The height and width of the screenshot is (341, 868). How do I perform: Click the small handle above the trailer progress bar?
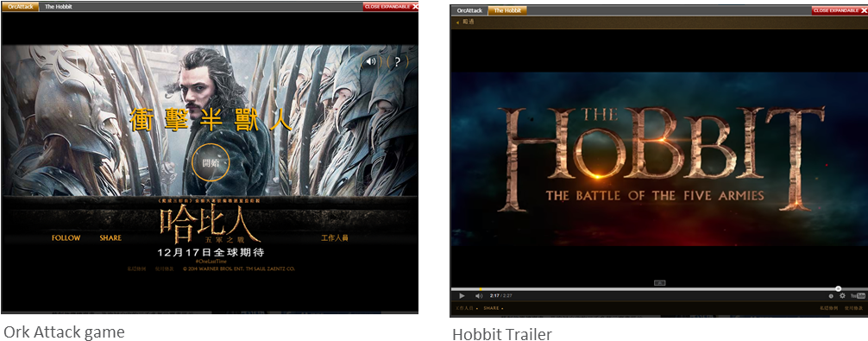(659, 283)
